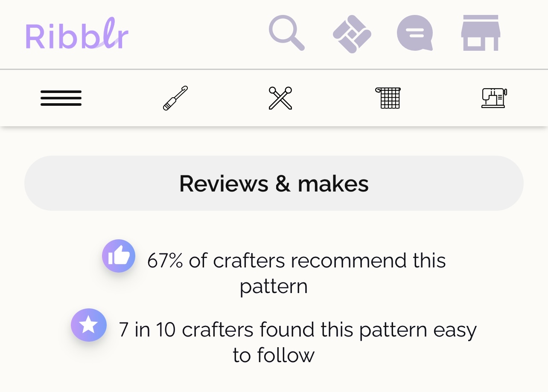
Task: Expand the Reviews & makes section
Action: tap(274, 183)
